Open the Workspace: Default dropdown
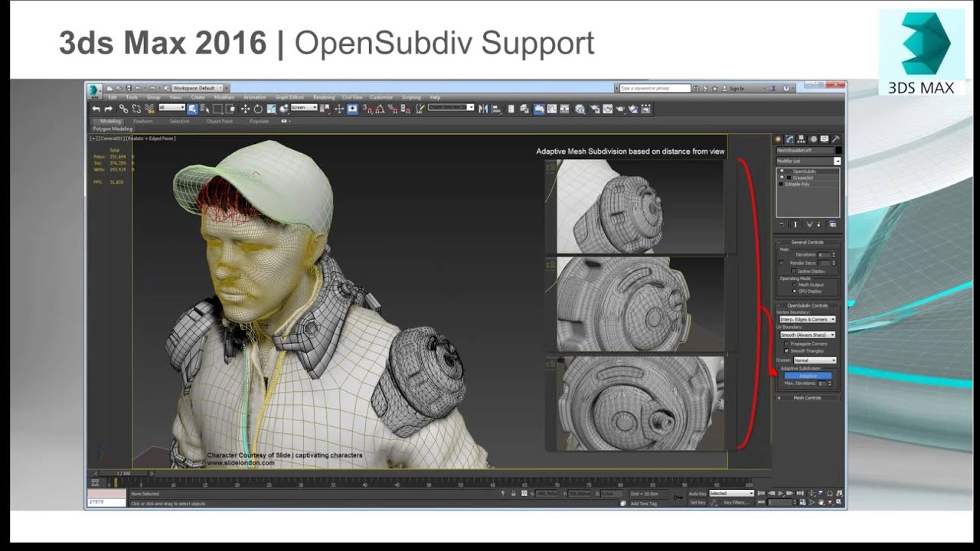980x551 pixels. coord(198,88)
